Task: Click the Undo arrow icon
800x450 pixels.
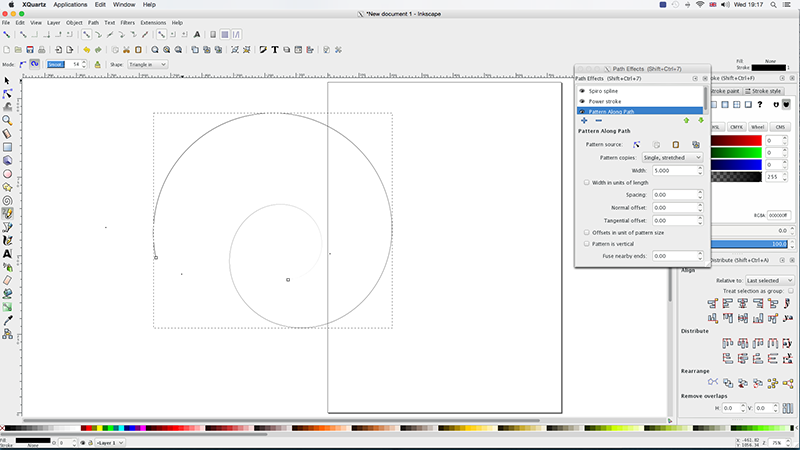Action: [86, 50]
